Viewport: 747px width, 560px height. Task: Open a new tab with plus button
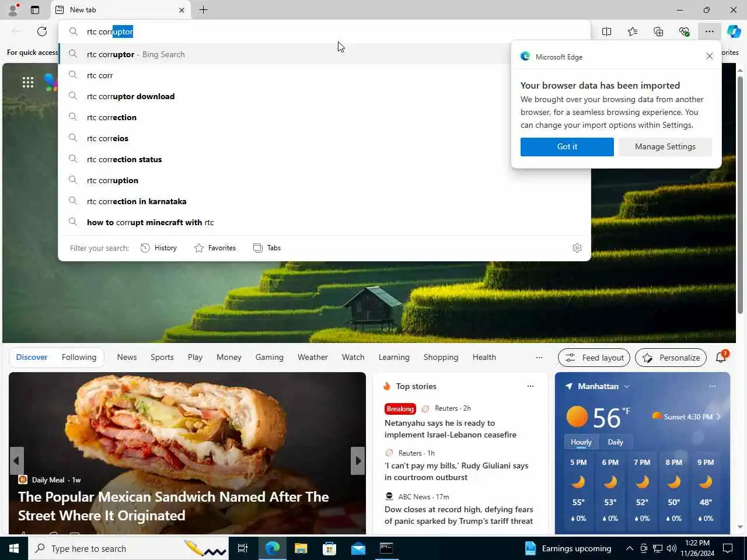(x=203, y=10)
